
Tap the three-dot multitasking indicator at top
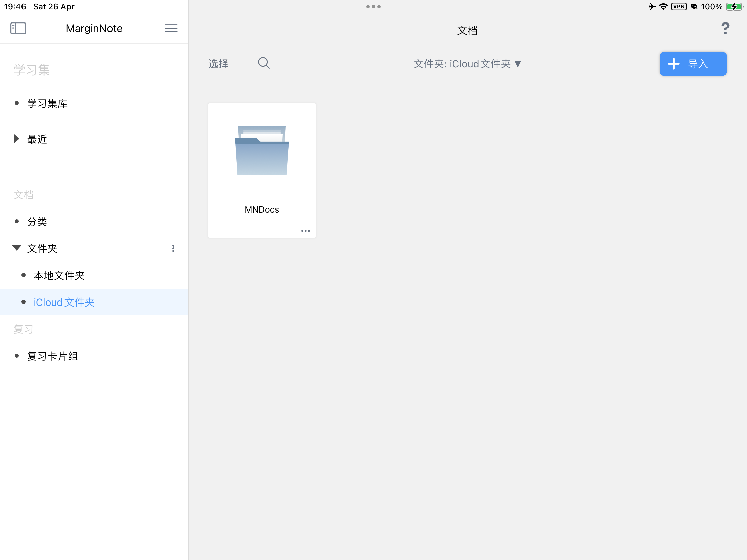coord(373,7)
